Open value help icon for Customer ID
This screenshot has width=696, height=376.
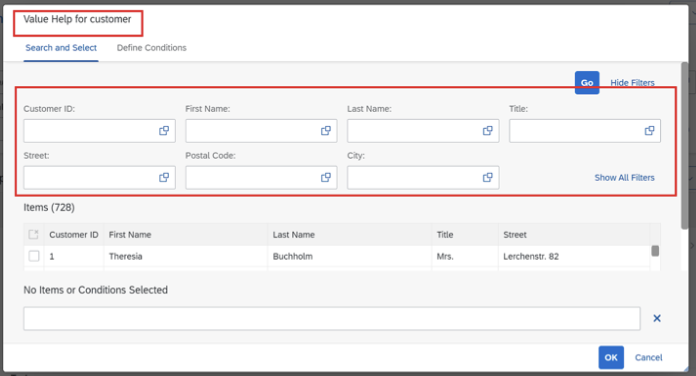(164, 131)
